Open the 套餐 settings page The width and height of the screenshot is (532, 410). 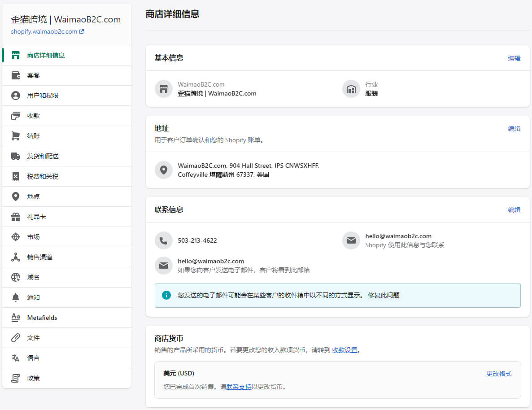pos(67,75)
